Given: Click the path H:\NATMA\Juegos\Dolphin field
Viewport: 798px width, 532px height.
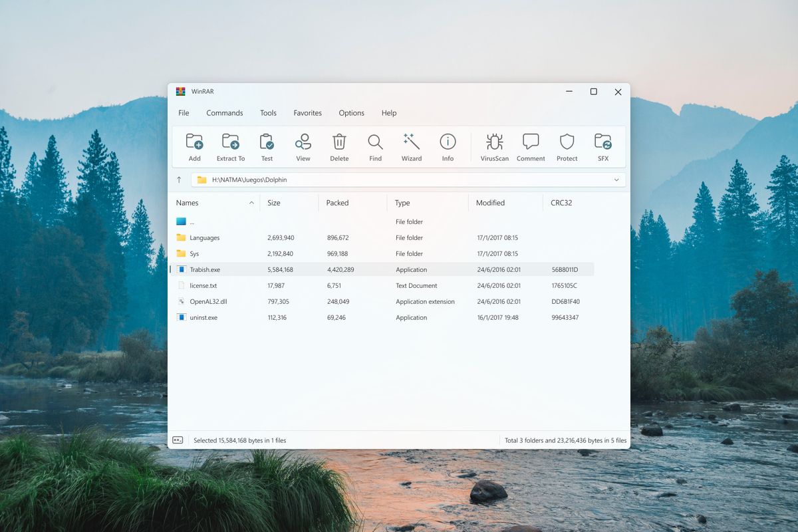Looking at the screenshot, I should [x=408, y=180].
